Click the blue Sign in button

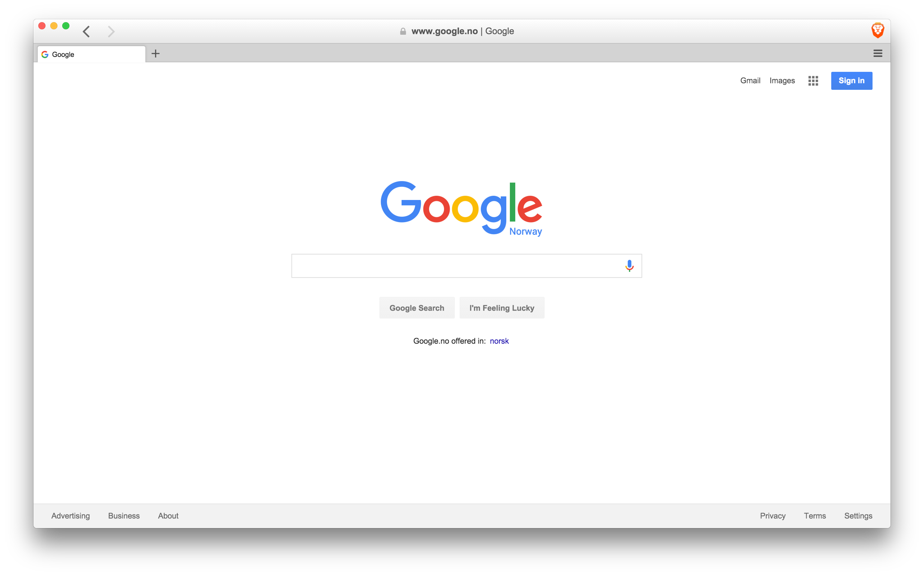[x=851, y=81]
